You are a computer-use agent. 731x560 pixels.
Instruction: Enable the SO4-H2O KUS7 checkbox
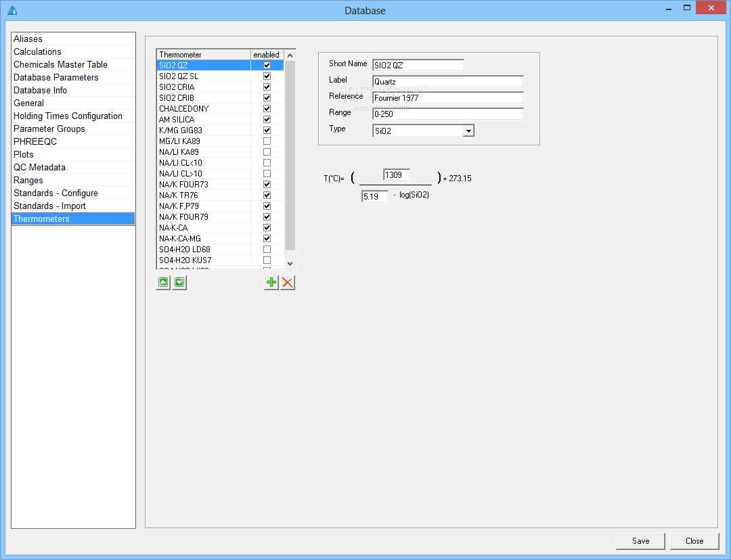pos(267,260)
